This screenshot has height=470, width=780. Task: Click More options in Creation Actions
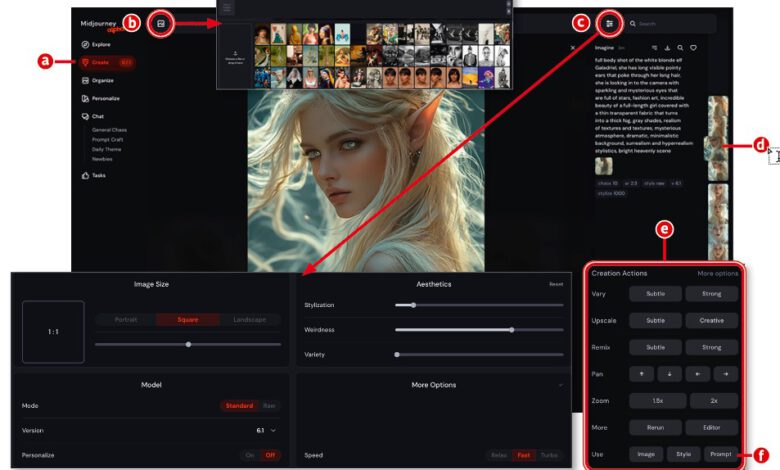717,274
